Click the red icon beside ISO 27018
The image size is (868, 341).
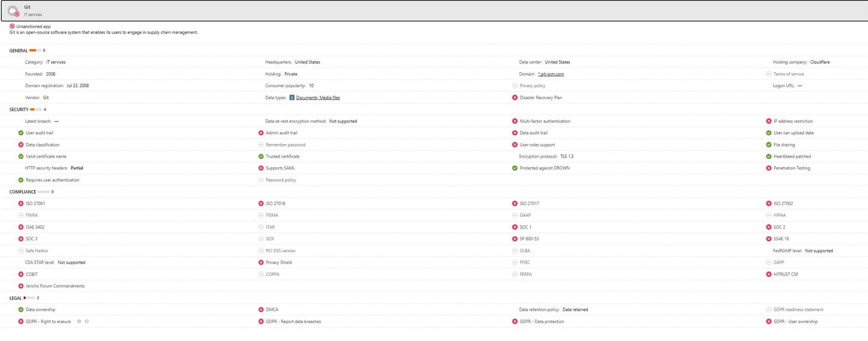(x=261, y=204)
